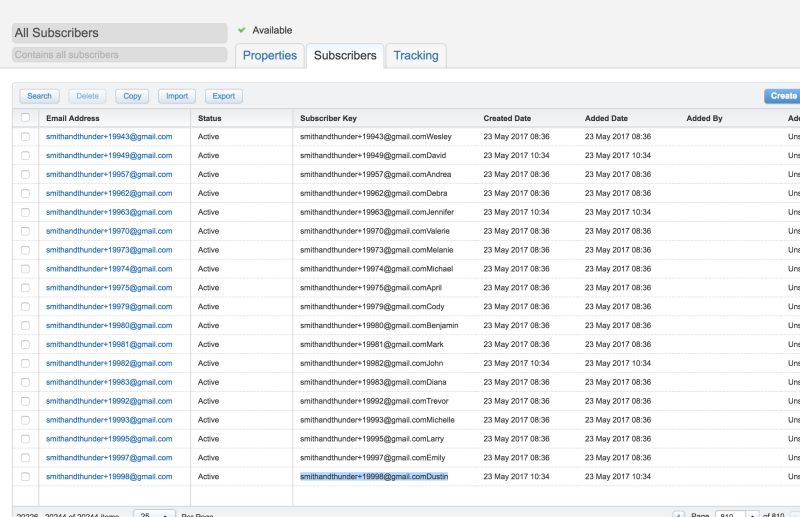This screenshot has height=517, width=800.
Task: Sort by Added Date column header
Action: [x=606, y=118]
